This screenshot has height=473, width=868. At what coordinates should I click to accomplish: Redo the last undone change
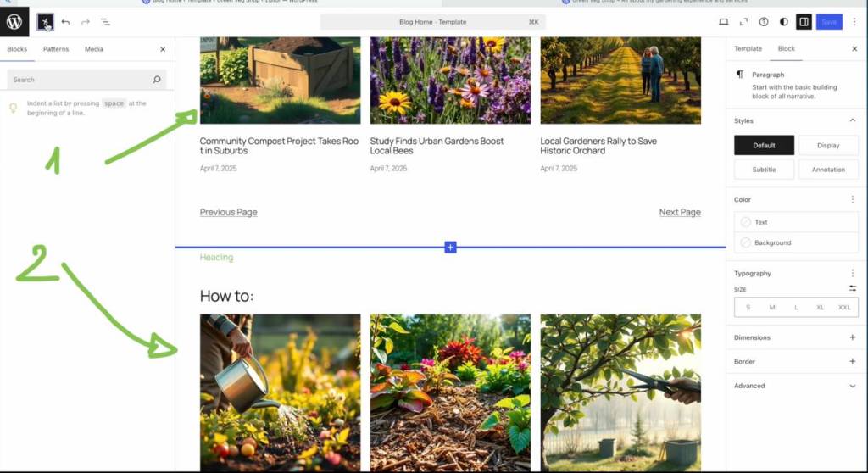86,21
